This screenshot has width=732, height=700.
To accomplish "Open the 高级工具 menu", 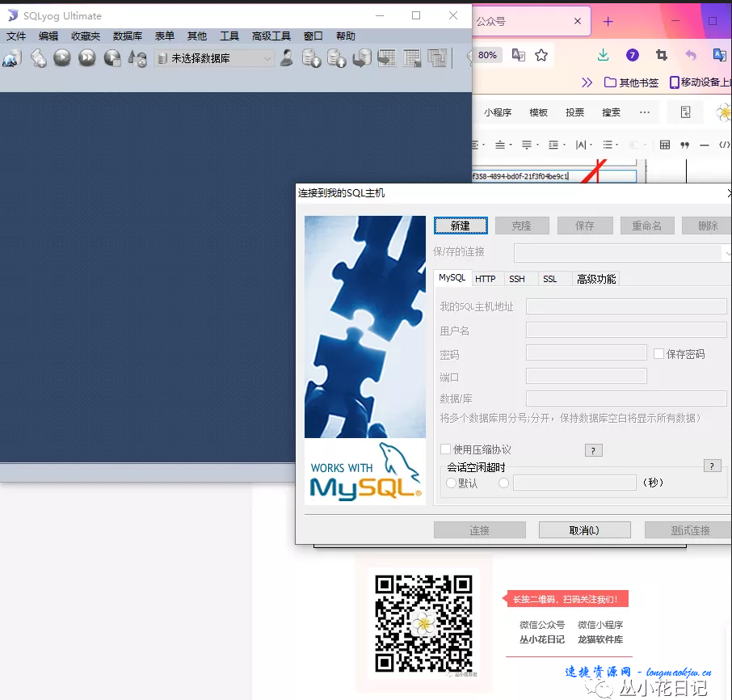I will (271, 36).
